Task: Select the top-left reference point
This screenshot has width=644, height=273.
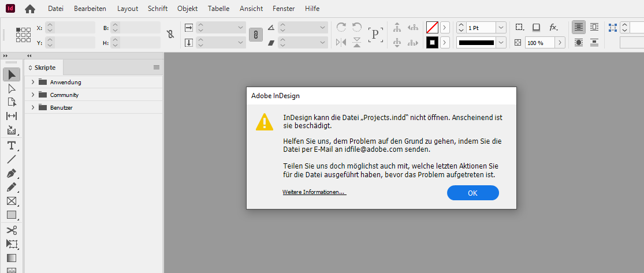Action: point(18,29)
